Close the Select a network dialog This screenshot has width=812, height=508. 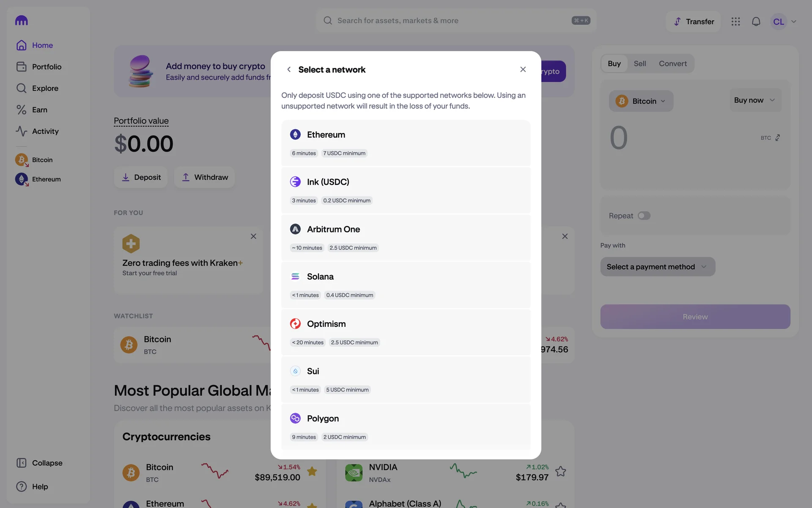[523, 69]
